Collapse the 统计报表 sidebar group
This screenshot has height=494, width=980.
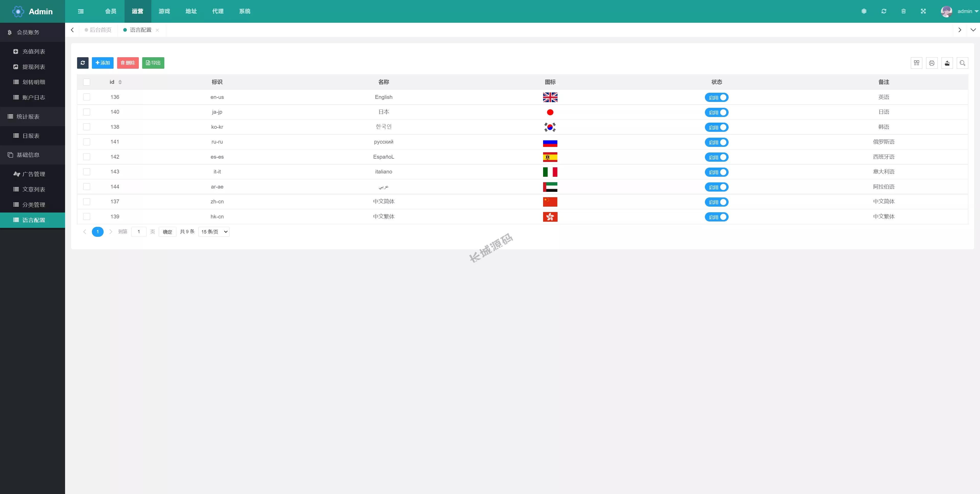tap(32, 116)
